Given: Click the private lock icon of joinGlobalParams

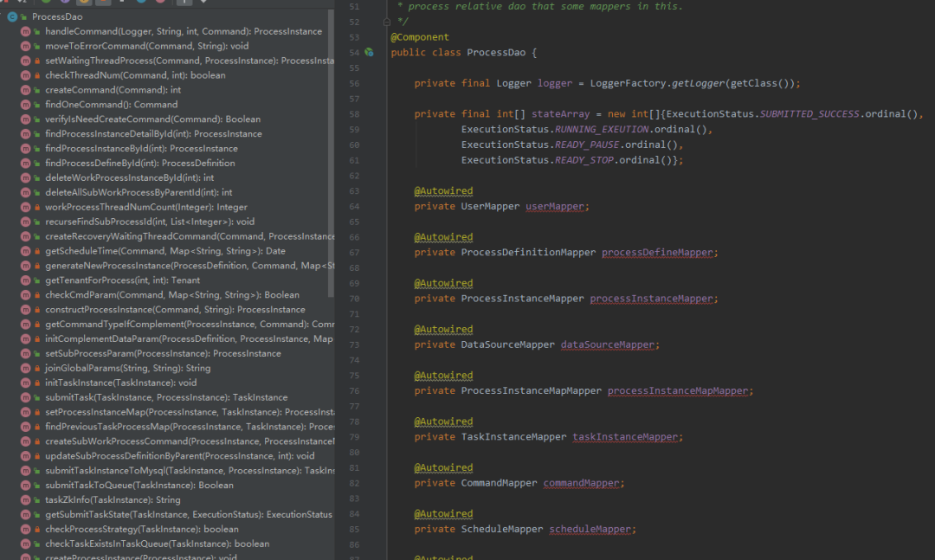Looking at the screenshot, I should coord(37,368).
